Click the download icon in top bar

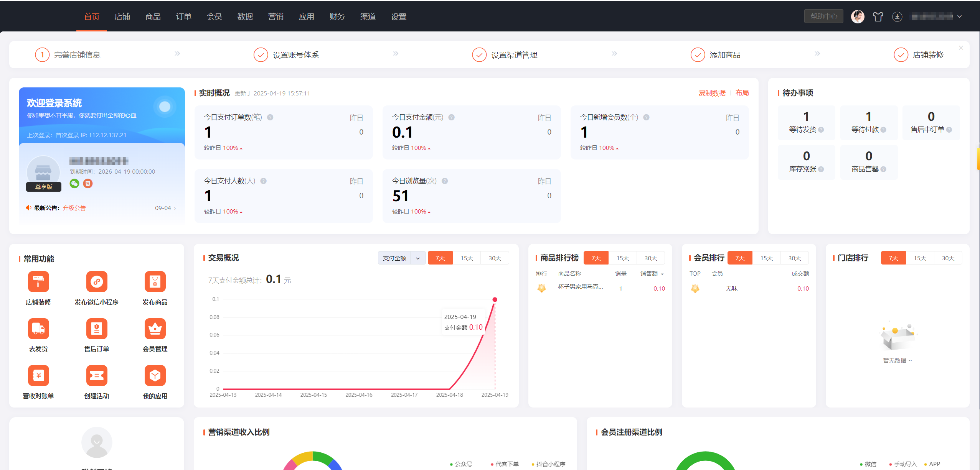pyautogui.click(x=897, y=16)
